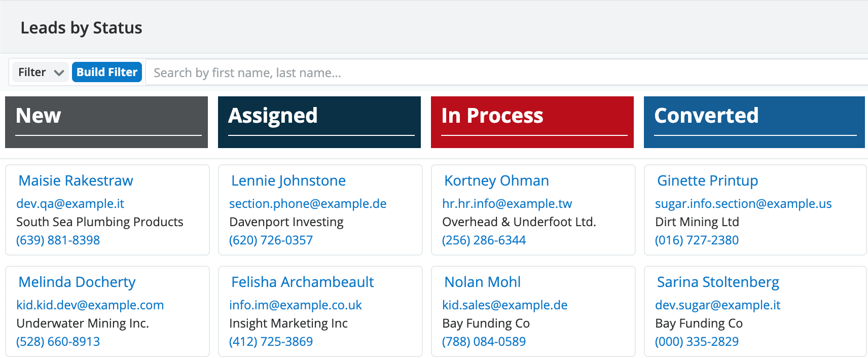Call phone number (412) 725-3869

pos(271,341)
